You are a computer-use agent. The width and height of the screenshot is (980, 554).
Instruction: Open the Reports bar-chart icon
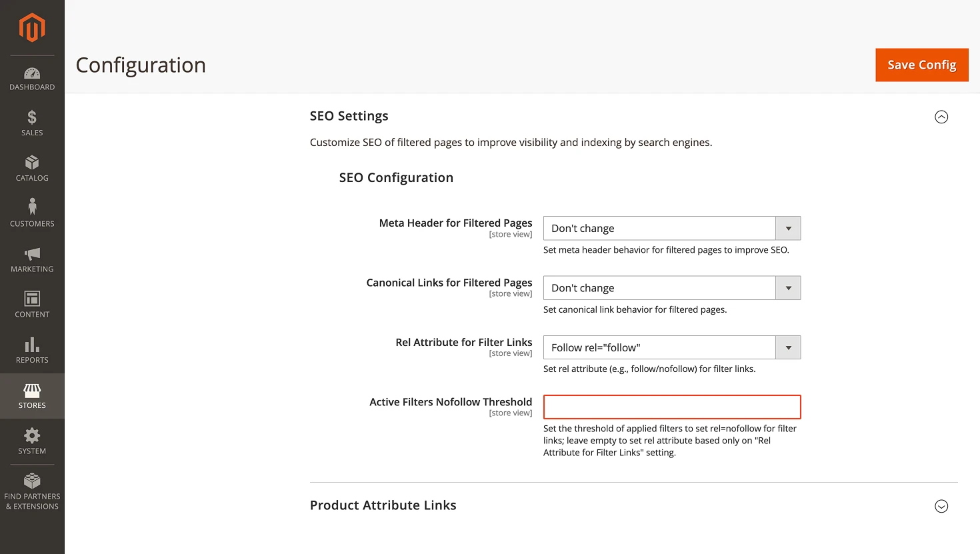point(32,345)
